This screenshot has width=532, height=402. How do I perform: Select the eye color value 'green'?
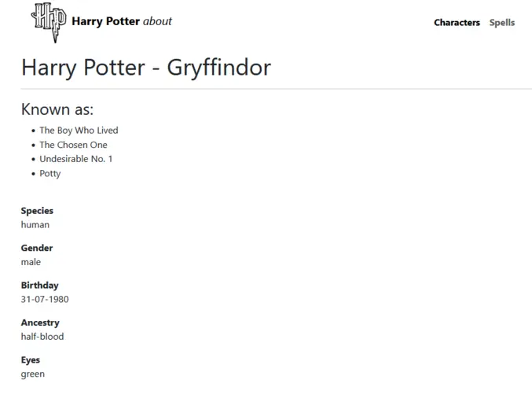point(32,374)
